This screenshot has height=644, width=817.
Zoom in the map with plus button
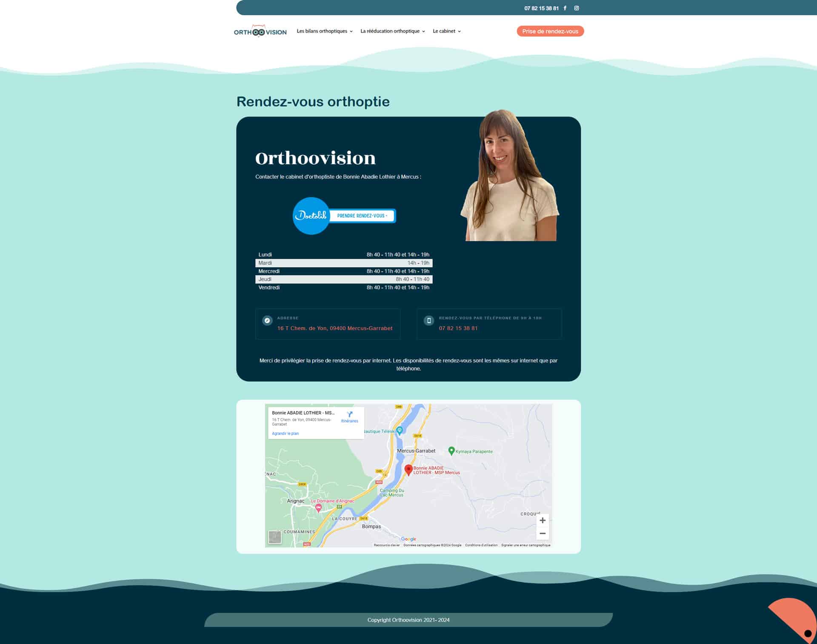coord(542,520)
